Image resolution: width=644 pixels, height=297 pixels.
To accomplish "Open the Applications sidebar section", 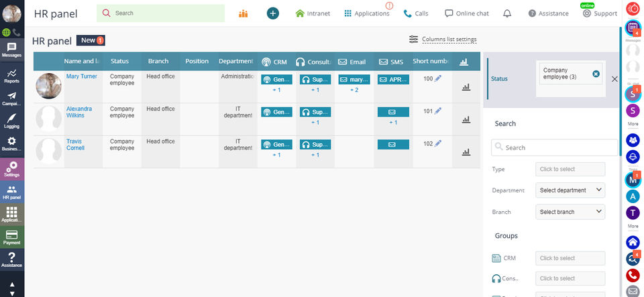I will click(12, 215).
